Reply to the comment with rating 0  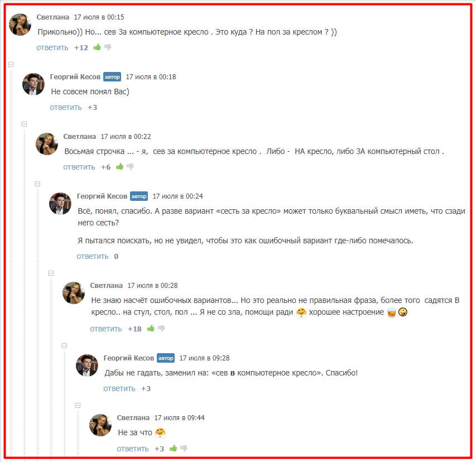pyautogui.click(x=93, y=257)
